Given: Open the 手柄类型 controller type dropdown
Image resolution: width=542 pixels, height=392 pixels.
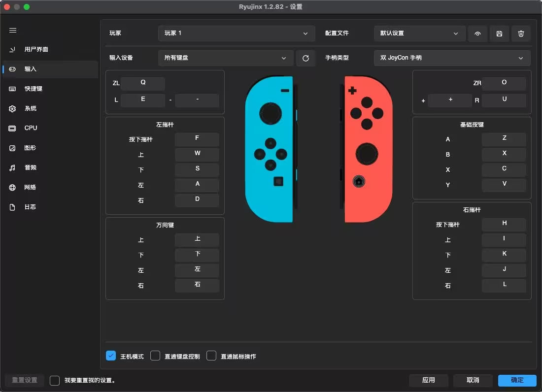Looking at the screenshot, I should (452, 58).
